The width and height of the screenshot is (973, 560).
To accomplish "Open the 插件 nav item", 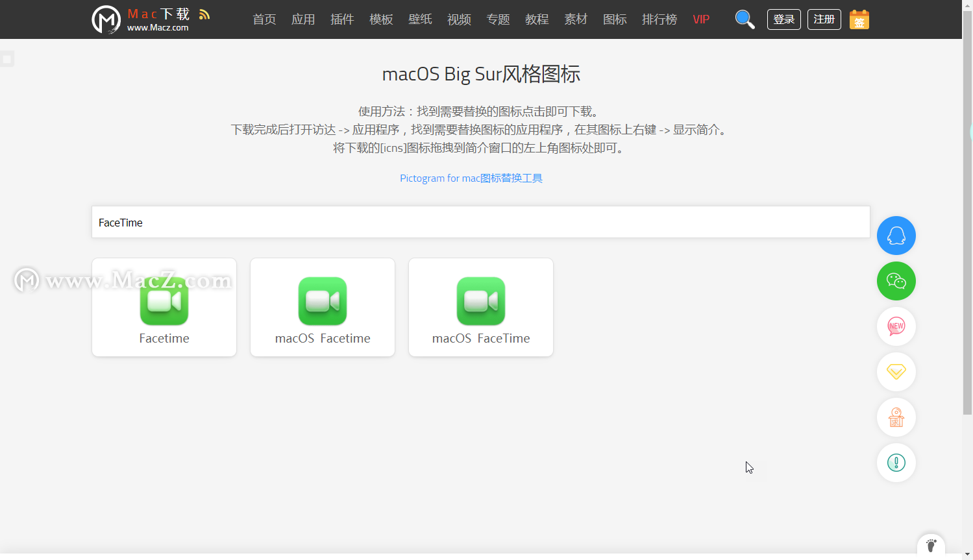I will (x=342, y=19).
